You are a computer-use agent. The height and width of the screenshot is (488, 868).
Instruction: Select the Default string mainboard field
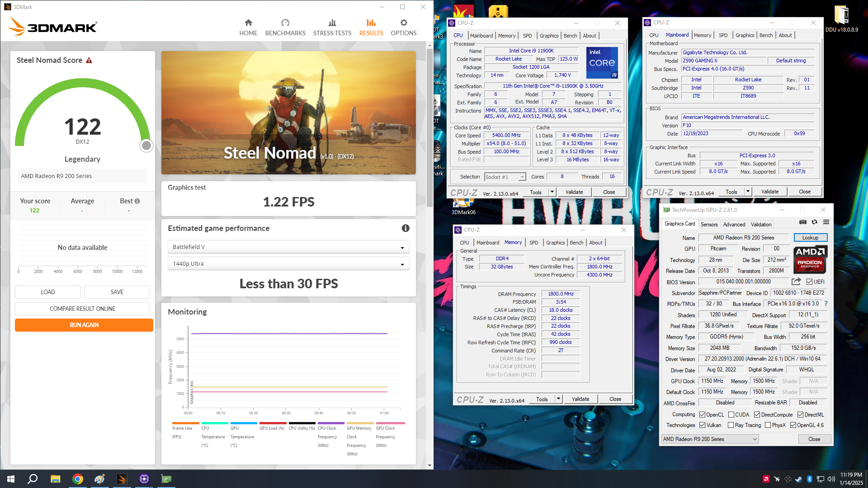791,61
